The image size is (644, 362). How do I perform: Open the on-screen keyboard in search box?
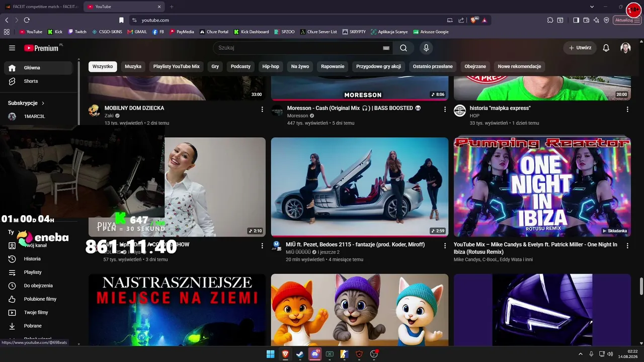coord(386,48)
